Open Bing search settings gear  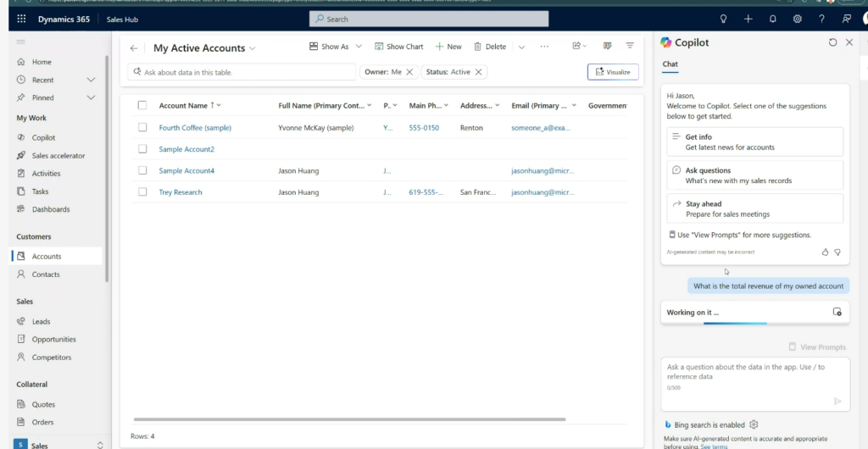754,424
